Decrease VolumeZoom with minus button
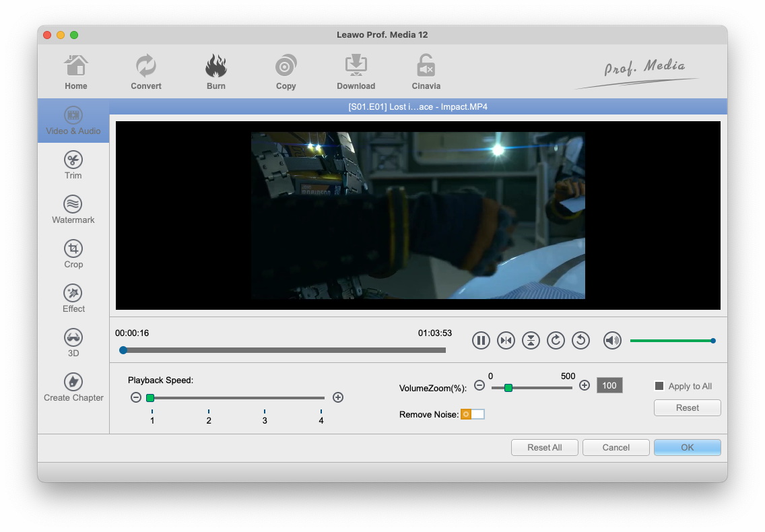Screen dimensions: 765x532 point(479,386)
